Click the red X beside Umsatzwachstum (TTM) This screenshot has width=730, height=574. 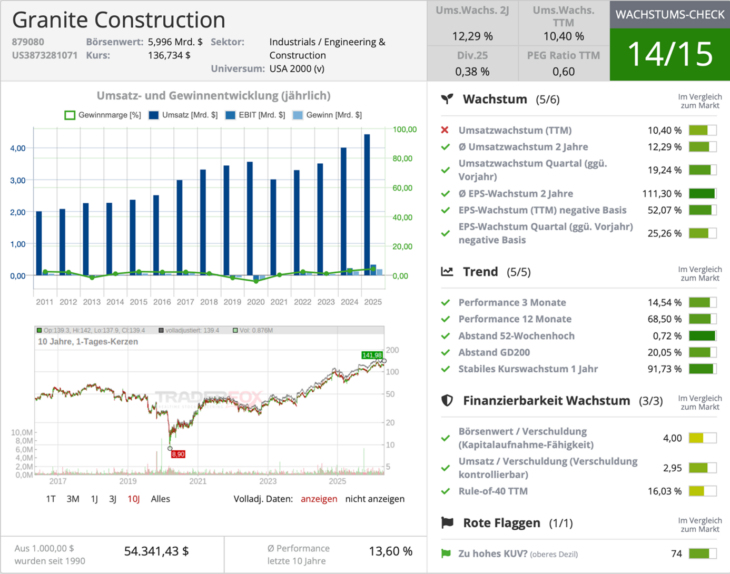[445, 130]
